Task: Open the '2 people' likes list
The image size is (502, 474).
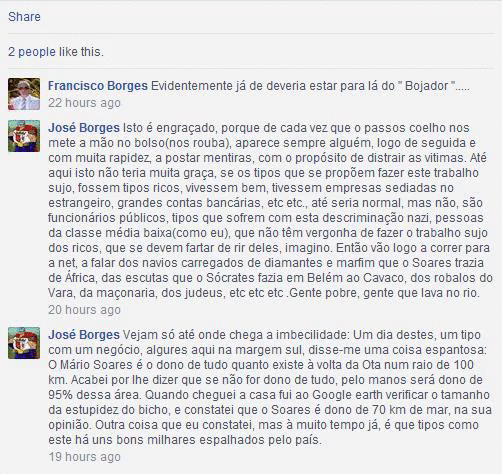Action: point(32,52)
